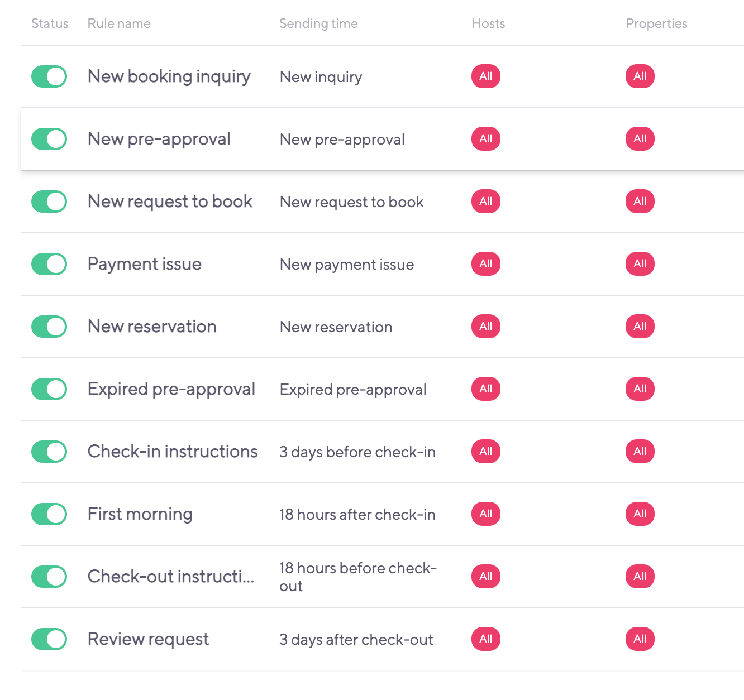Switch off the First morning rule
744x700 pixels.
coord(49,514)
